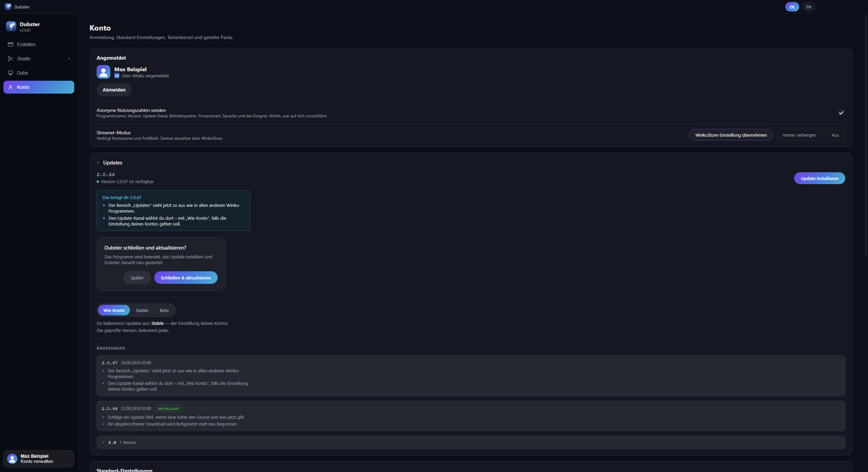Viewport: 868px width, 472px height.
Task: Go to Studio in the sidebar
Action: tap(39, 59)
